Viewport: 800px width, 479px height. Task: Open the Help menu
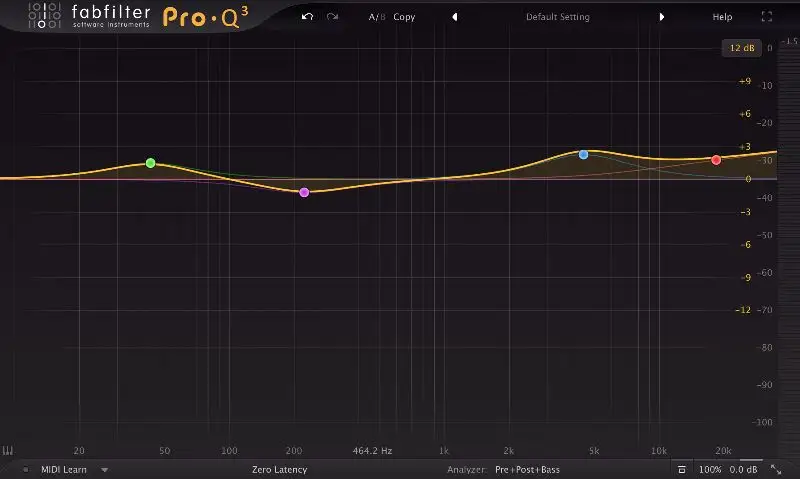click(721, 17)
